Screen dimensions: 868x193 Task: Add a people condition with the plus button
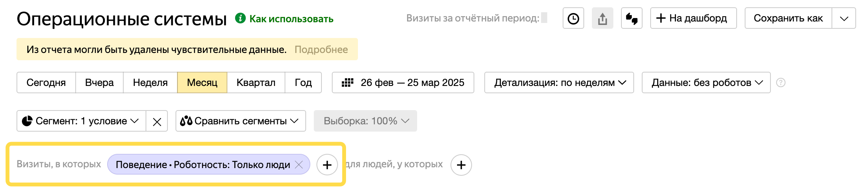[x=461, y=165]
